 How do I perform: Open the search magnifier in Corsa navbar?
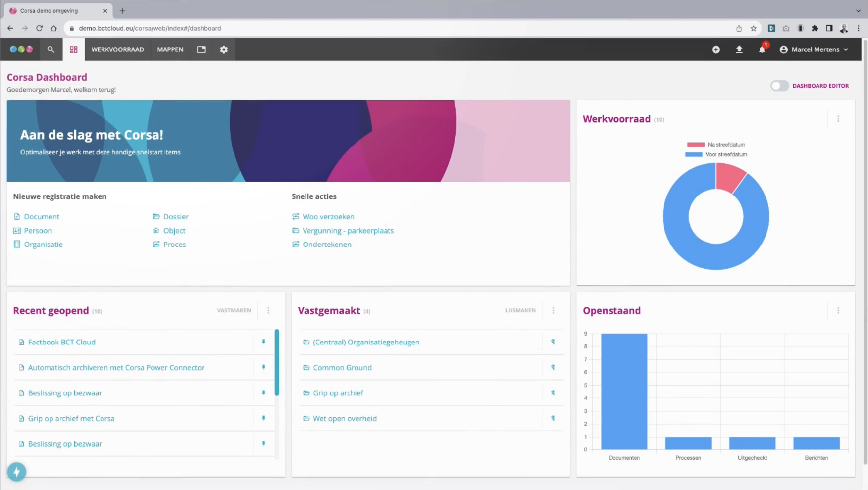point(51,49)
